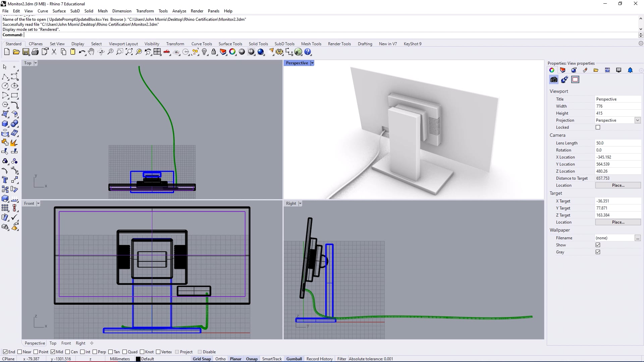Click the camera View properties icon
The width and height of the screenshot is (644, 362).
click(554, 80)
